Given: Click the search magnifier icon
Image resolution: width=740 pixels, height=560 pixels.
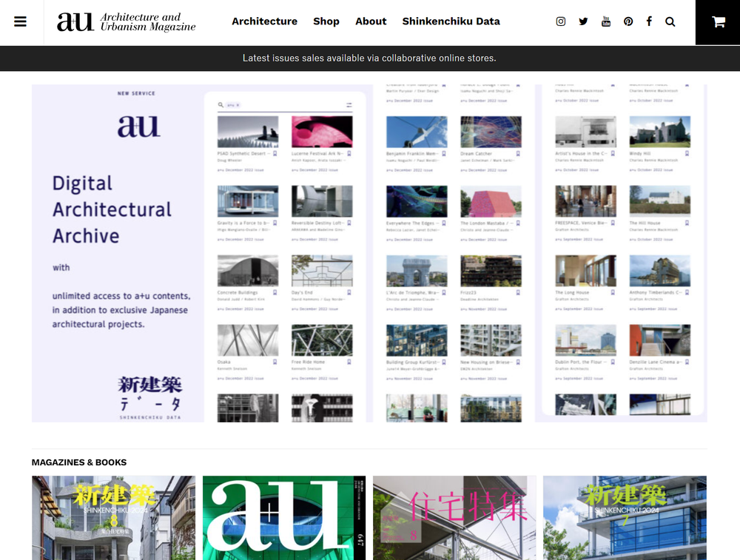Looking at the screenshot, I should click(x=670, y=21).
